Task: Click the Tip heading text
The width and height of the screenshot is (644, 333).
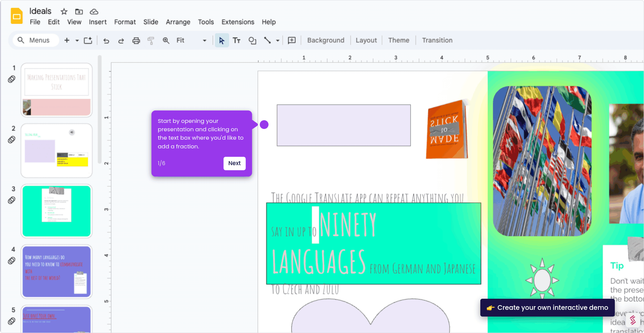Action: click(617, 266)
